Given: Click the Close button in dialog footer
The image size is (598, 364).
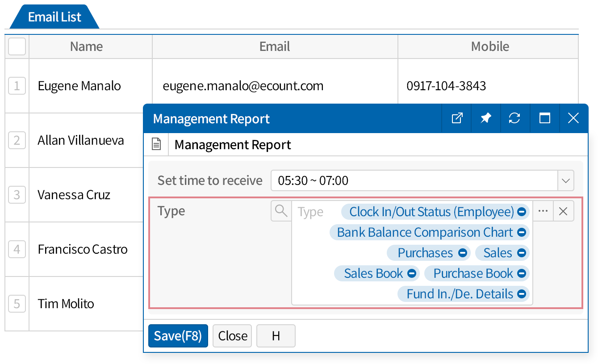Looking at the screenshot, I should 232,336.
